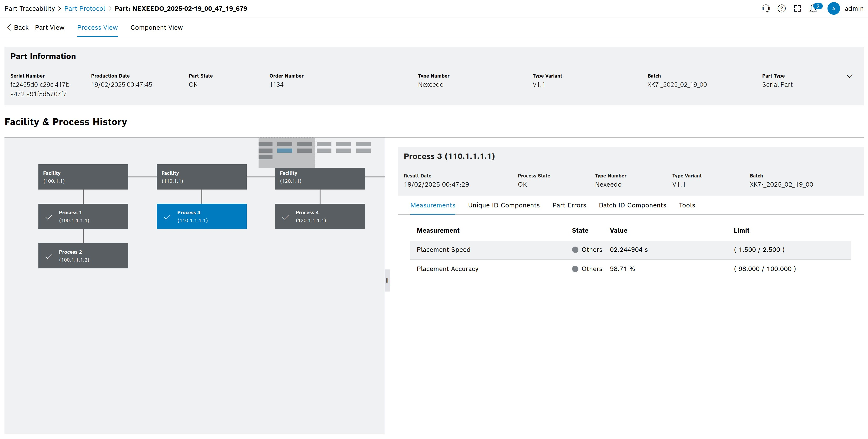Expand the Part Information chevron
868x439 pixels.
click(x=850, y=76)
